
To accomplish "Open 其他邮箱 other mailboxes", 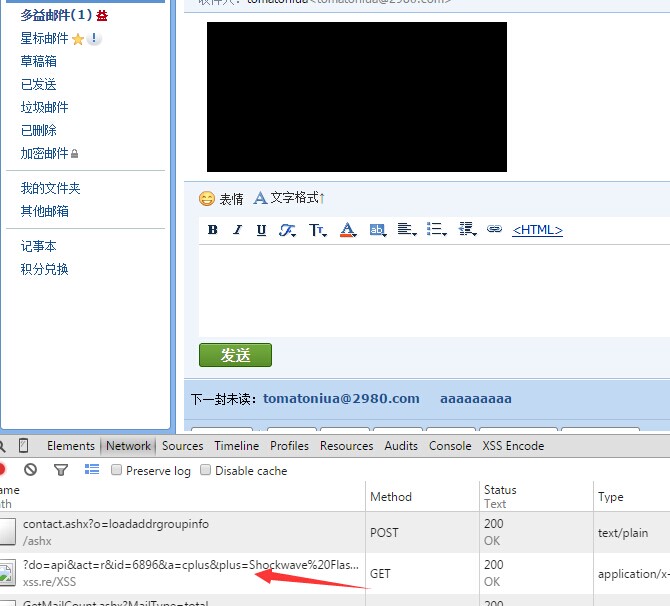I will point(44,211).
